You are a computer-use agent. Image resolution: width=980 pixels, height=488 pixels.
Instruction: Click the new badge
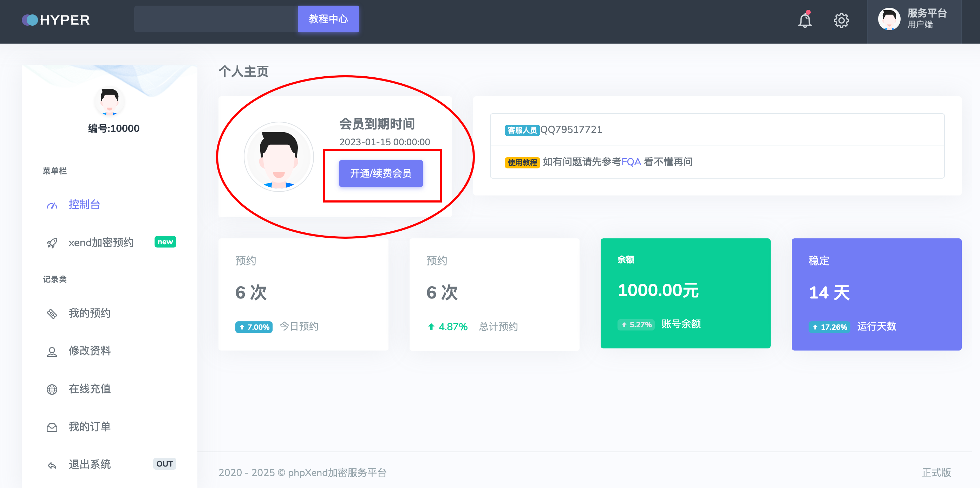pos(165,242)
